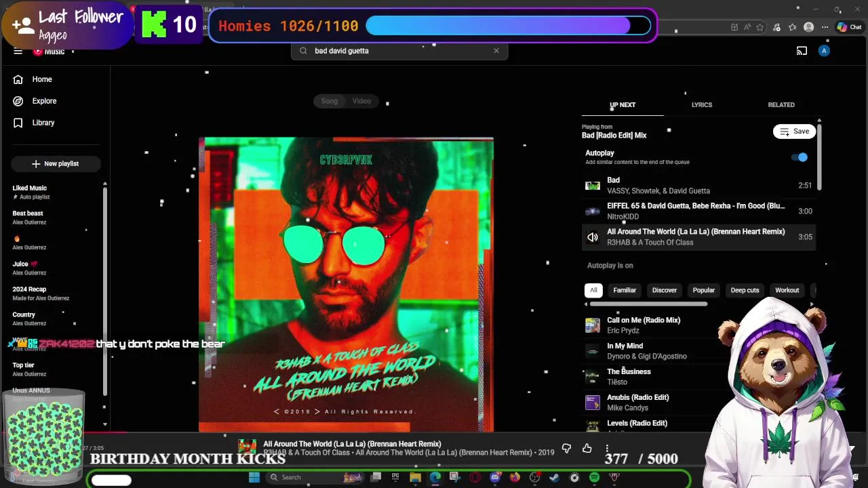Clear the search box with X
This screenshot has width=868, height=488.
(496, 51)
